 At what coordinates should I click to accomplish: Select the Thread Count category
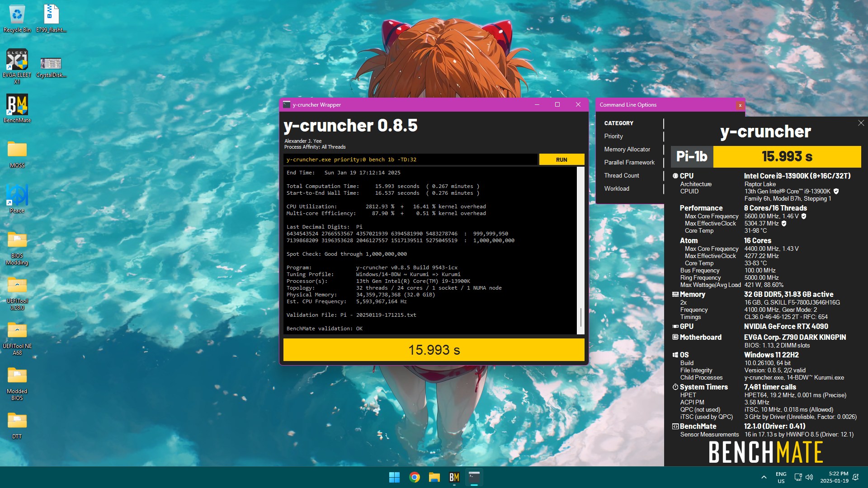click(x=622, y=175)
